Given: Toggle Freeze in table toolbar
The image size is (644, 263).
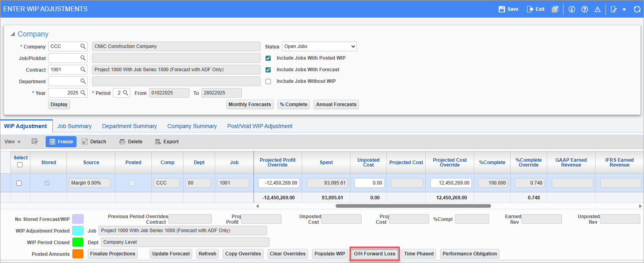Looking at the screenshot, I should coord(61,142).
